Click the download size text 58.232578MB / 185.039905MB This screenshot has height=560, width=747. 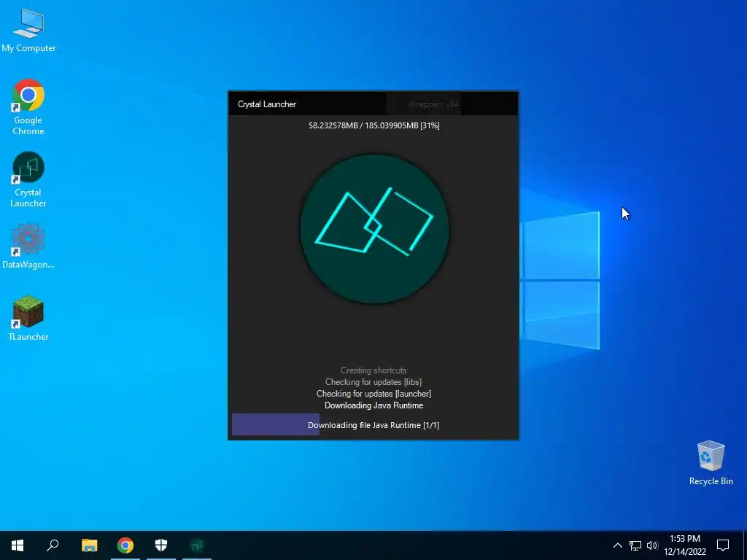[x=374, y=125]
